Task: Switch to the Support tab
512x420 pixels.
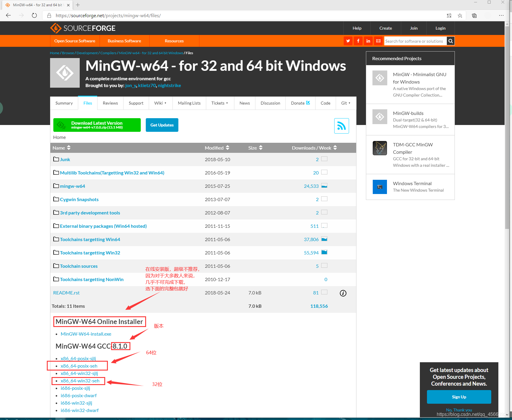Action: point(136,103)
